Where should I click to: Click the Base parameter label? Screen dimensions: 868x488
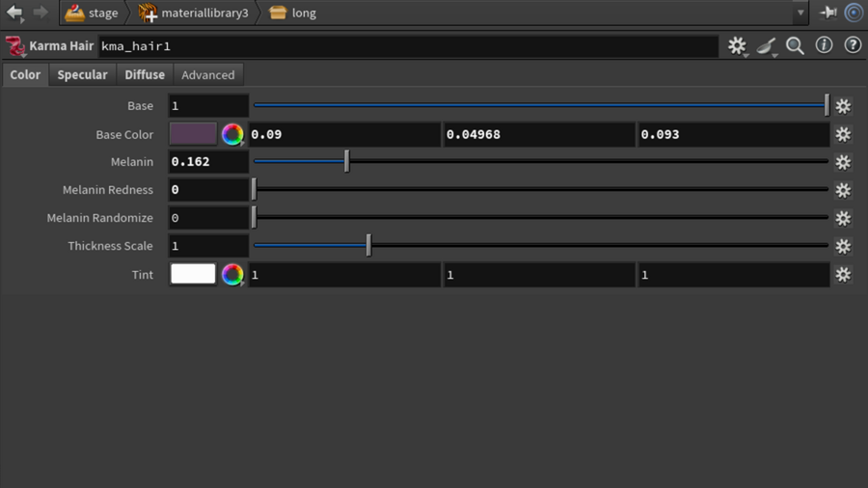coord(140,106)
